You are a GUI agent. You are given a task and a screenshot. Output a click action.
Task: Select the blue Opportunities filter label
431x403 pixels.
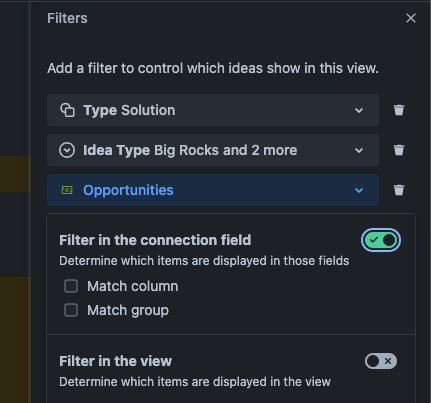128,190
